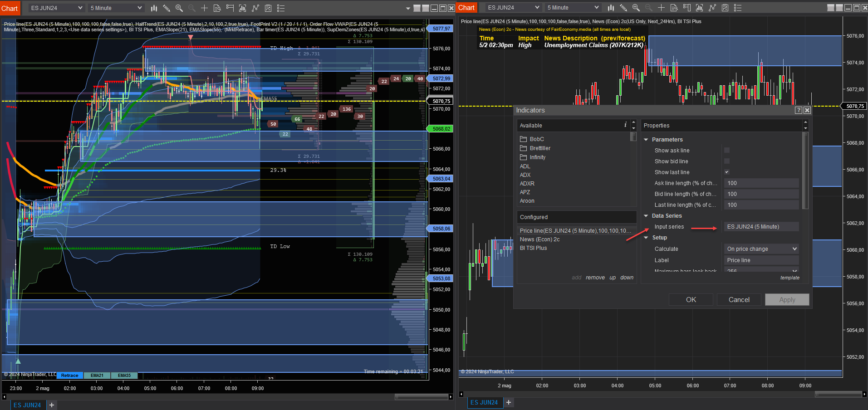This screenshot has width=868, height=410.
Task: Click the Input series ES JUN24 field
Action: coord(761,227)
